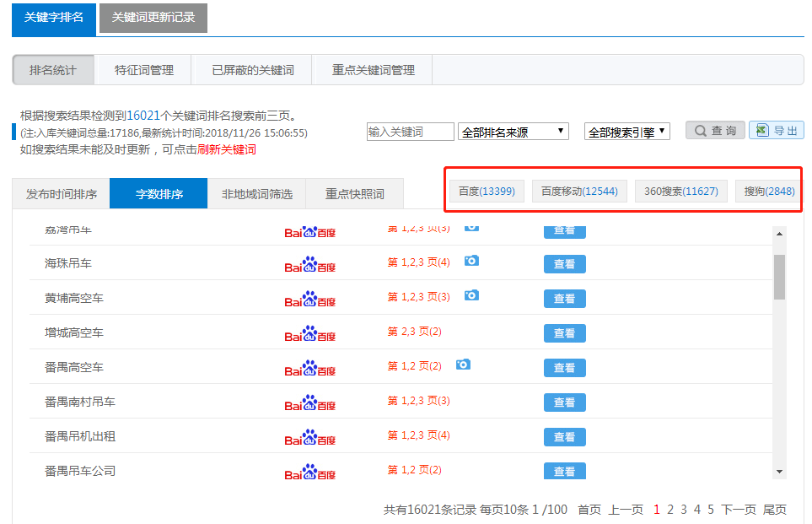Viewport: 812px width, 524px height.
Task: Click the Baidu logo in the 番禺高空车 row
Action: pos(309,369)
